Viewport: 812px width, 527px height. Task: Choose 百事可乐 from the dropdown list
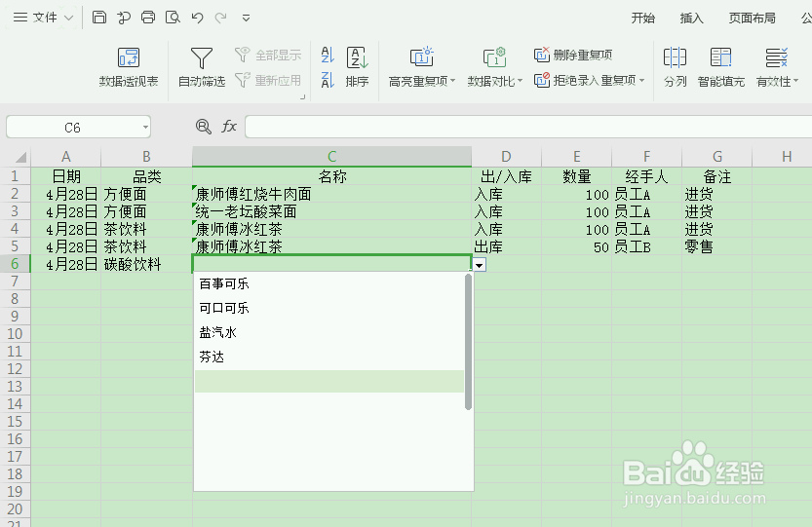(329, 283)
